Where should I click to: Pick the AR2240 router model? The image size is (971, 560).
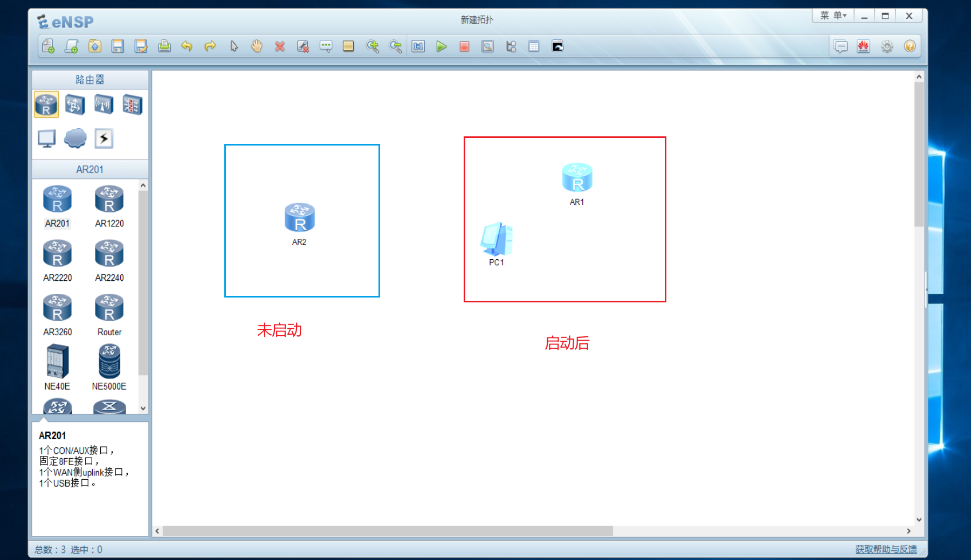point(109,261)
